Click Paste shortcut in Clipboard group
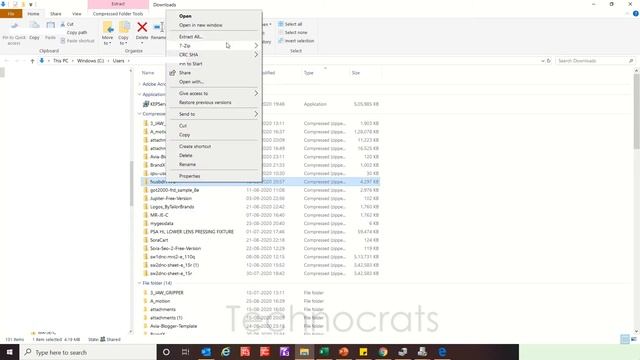The image size is (640, 360). (x=78, y=41)
